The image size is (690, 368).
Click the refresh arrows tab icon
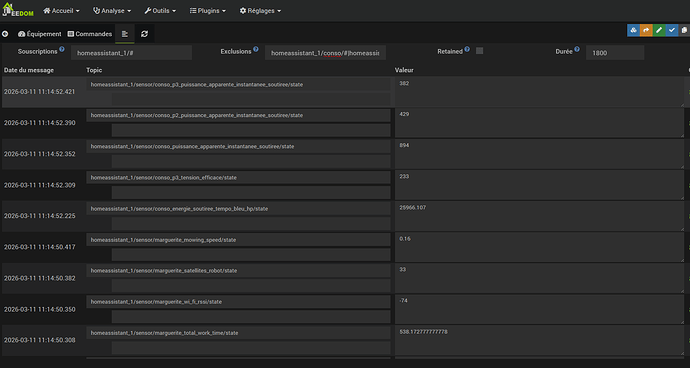pos(144,34)
